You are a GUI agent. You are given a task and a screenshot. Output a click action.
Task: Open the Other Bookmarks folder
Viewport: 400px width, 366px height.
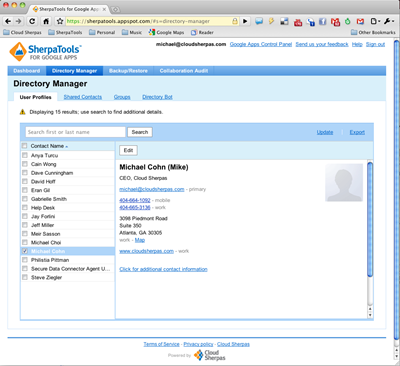pyautogui.click(x=373, y=32)
